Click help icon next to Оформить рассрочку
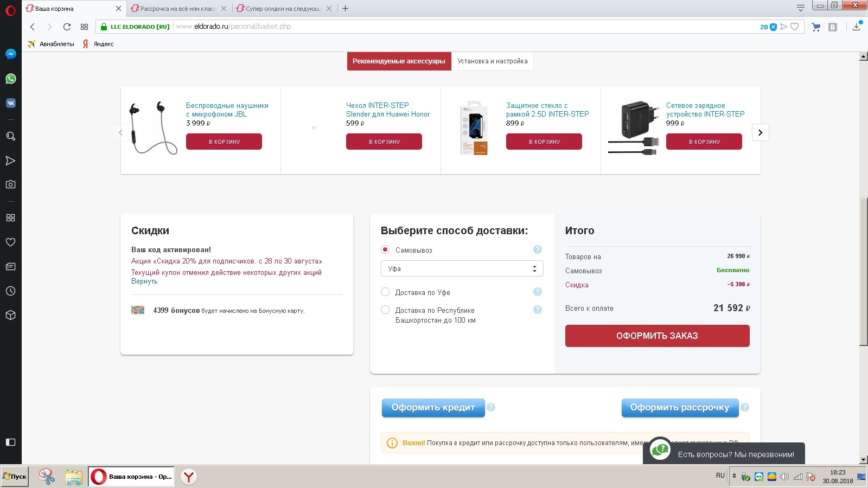868x488 pixels. (745, 407)
